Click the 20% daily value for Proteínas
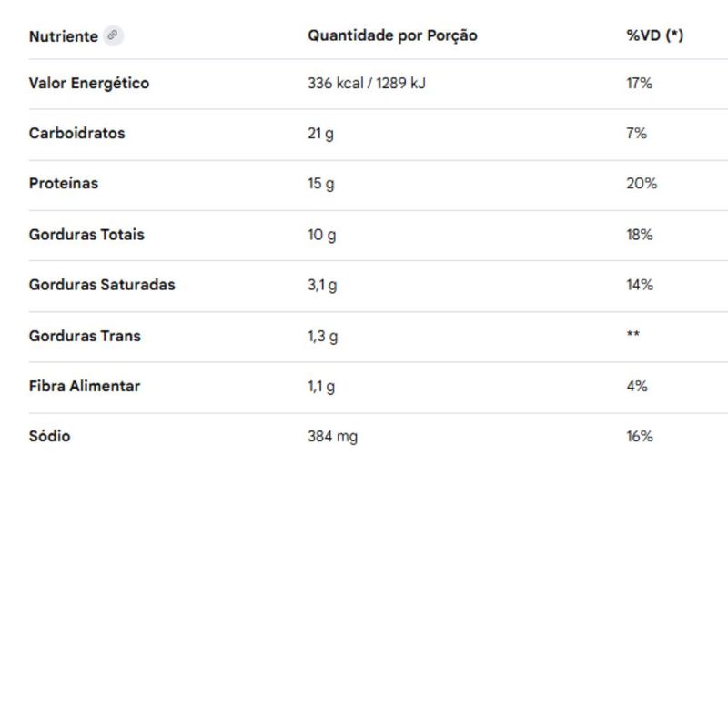Screen dimensions: 728x728 (641, 183)
